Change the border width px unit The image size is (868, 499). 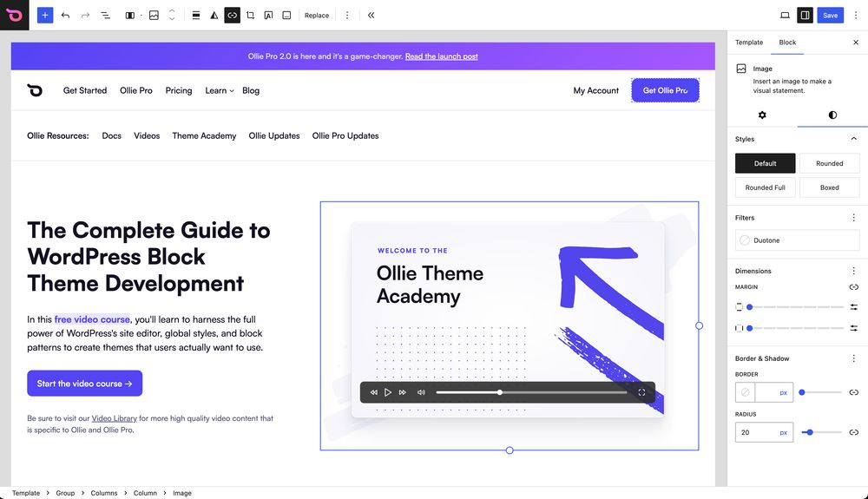(x=783, y=393)
